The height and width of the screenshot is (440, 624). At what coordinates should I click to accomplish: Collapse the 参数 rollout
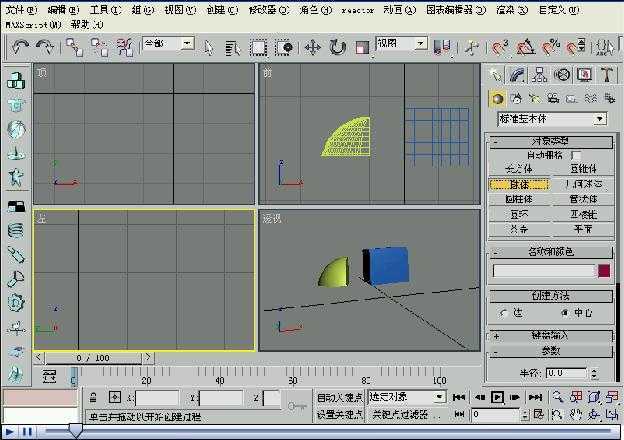551,351
